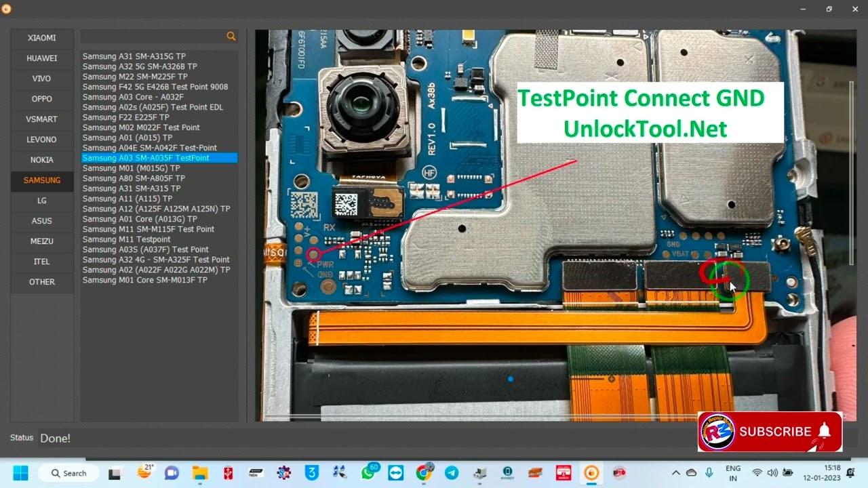The width and height of the screenshot is (868, 488).
Task: Click the orange search magnifier icon
Action: (x=231, y=37)
